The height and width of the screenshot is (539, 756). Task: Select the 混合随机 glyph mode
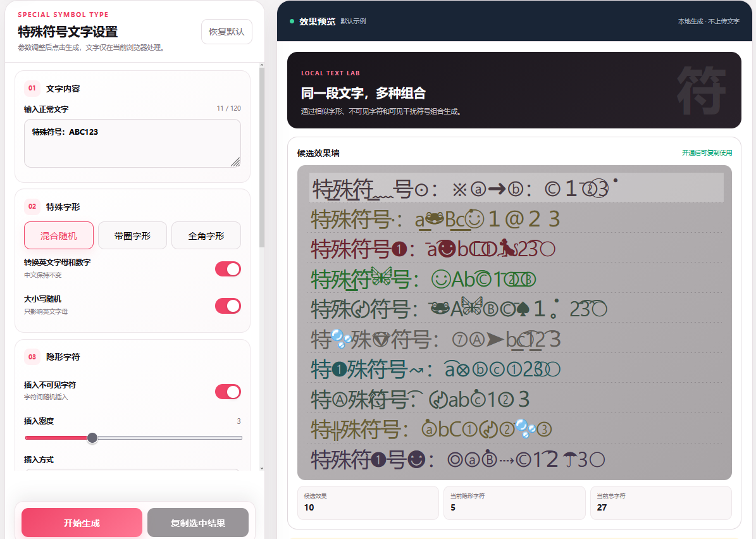(x=59, y=236)
